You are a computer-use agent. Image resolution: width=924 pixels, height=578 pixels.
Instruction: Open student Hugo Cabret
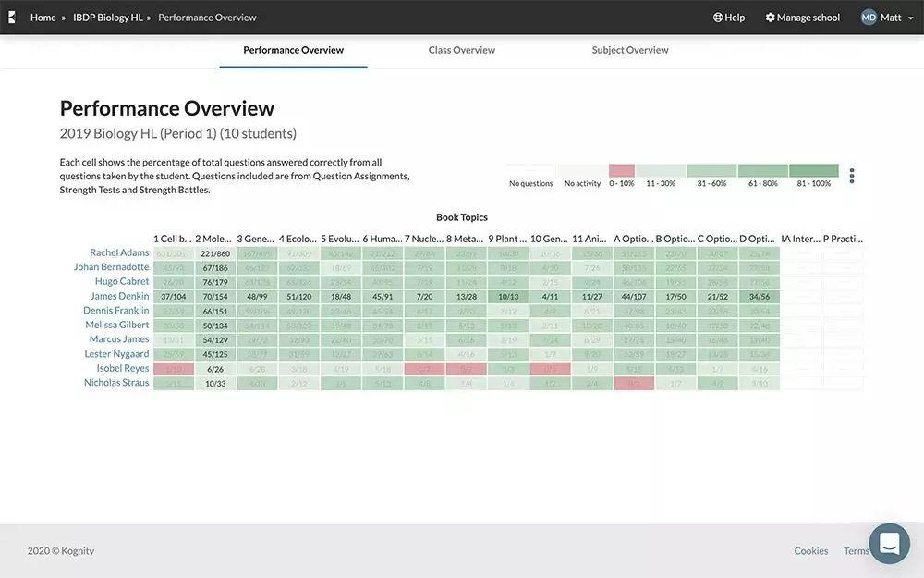122,281
